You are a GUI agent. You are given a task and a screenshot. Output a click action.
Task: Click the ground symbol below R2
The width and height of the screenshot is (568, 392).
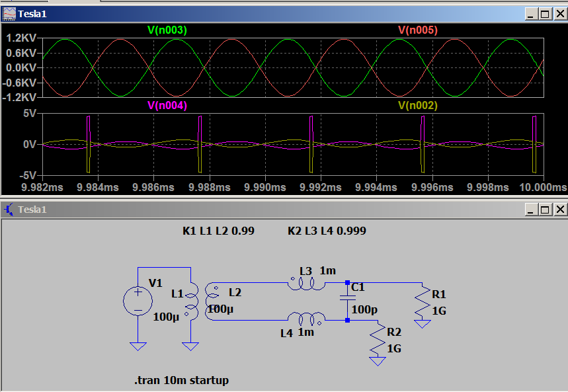(377, 361)
